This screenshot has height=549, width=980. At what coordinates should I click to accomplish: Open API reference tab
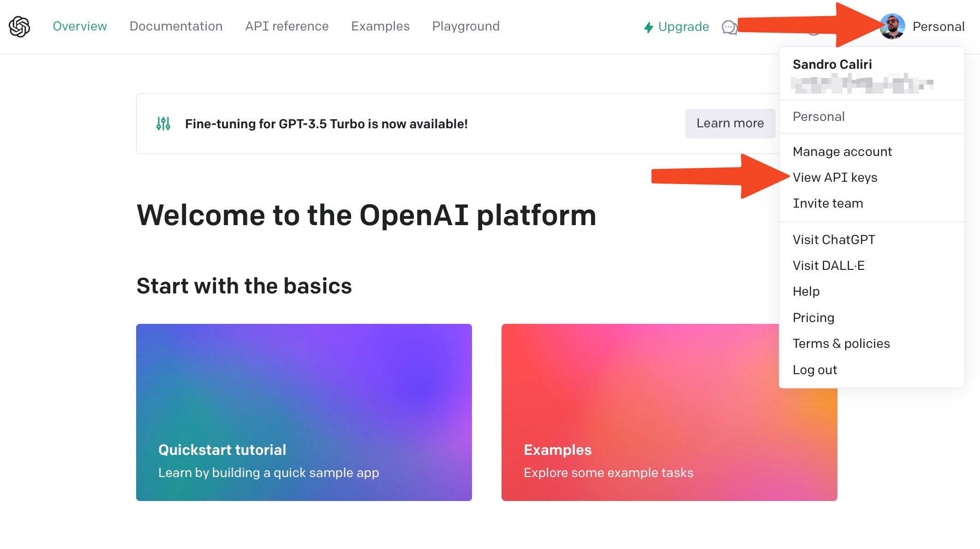tap(287, 26)
